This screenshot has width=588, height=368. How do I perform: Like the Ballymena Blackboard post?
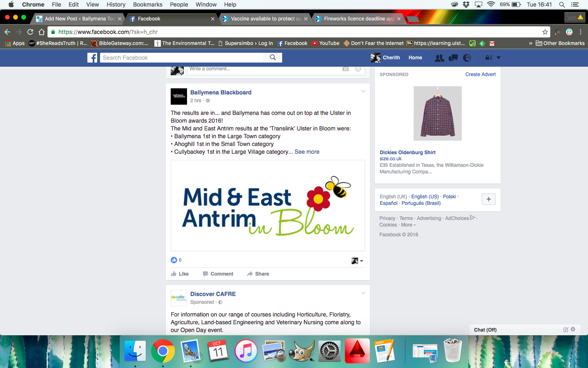(180, 274)
